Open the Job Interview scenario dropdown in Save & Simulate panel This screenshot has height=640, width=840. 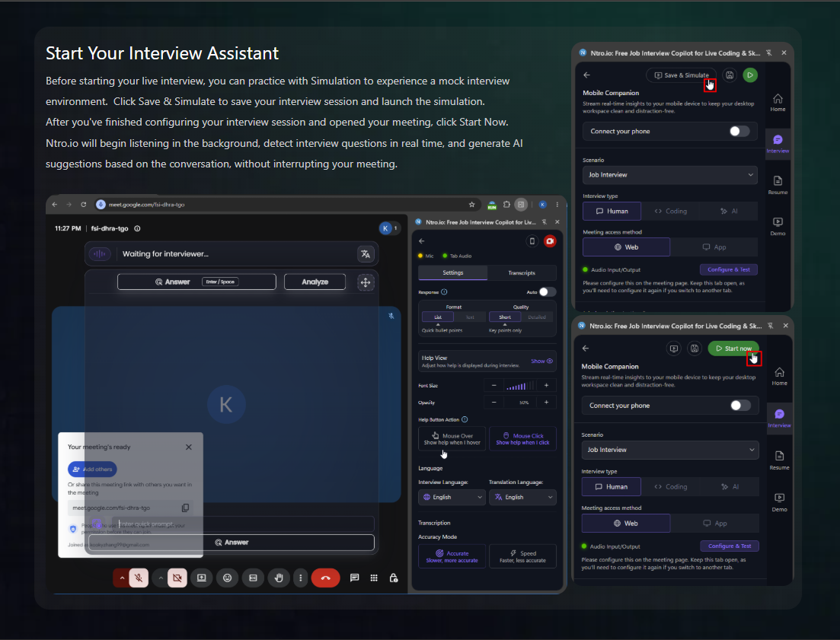click(670, 175)
